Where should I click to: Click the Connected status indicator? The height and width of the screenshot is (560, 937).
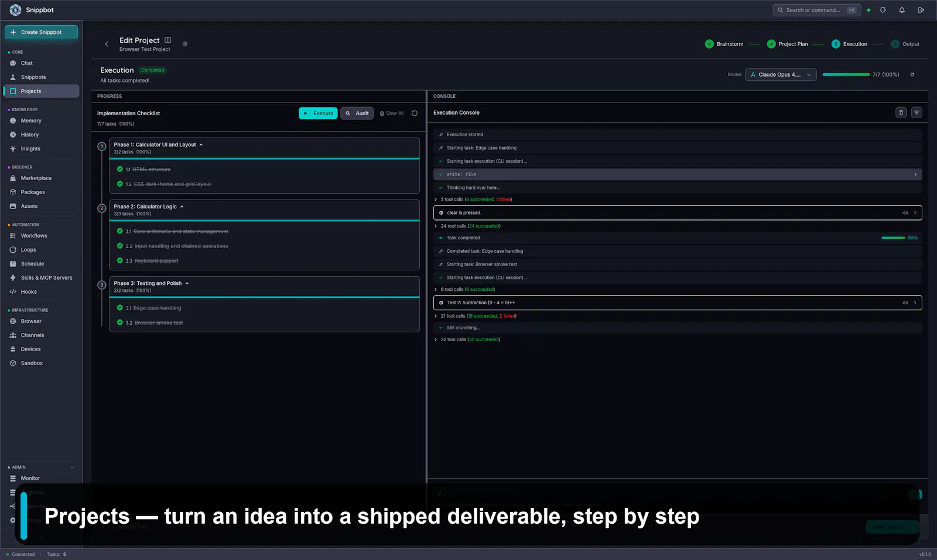pos(20,554)
